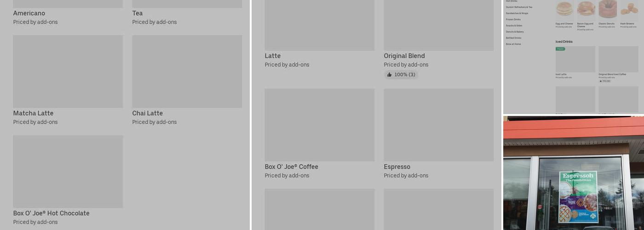Click the thumbs-up rating badge under Original Blend
The width and height of the screenshot is (644, 230).
coord(401,75)
